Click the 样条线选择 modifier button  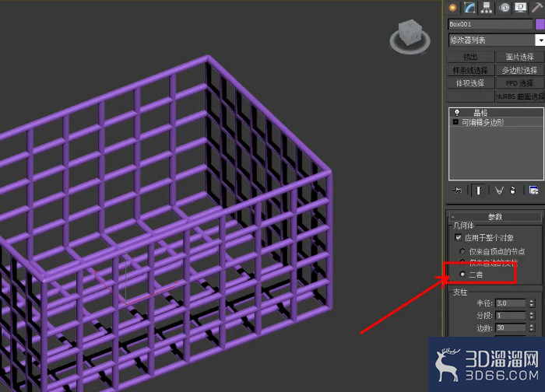pos(470,71)
